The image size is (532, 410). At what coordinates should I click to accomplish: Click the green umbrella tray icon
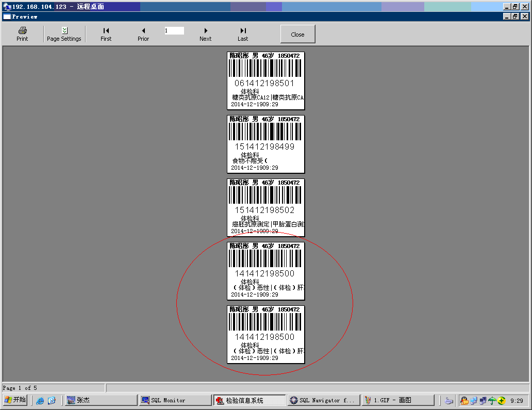[x=492, y=401]
